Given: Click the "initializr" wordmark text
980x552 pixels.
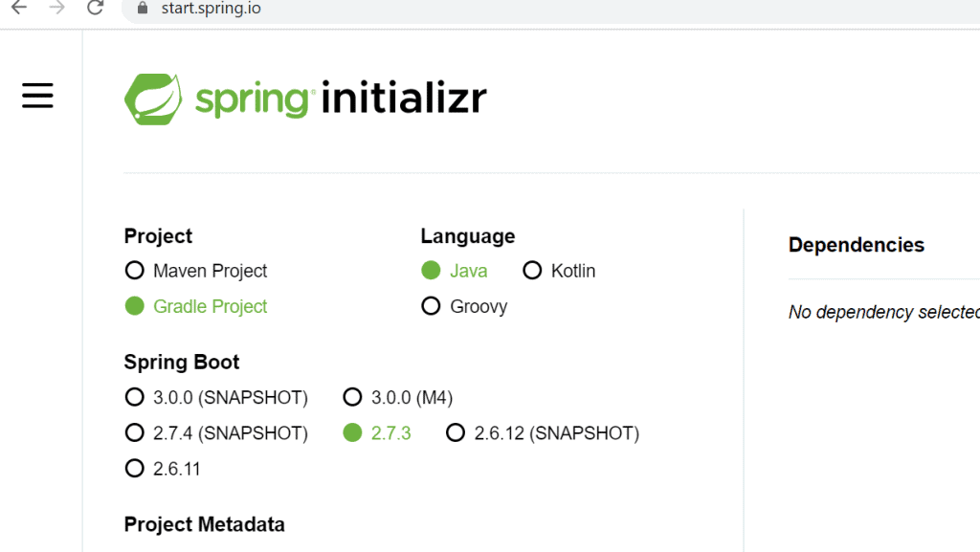Looking at the screenshot, I should point(404,99).
